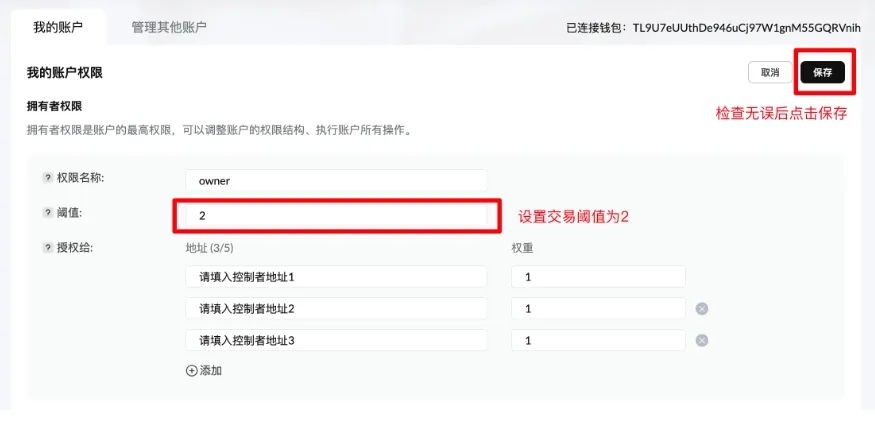Click weight field of third address row
875x426 pixels.
[x=598, y=340]
